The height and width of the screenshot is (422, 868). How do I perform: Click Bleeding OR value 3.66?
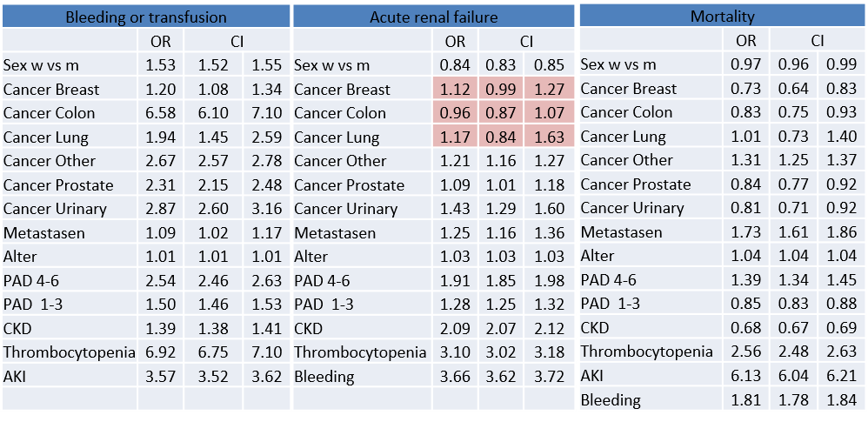tap(454, 377)
